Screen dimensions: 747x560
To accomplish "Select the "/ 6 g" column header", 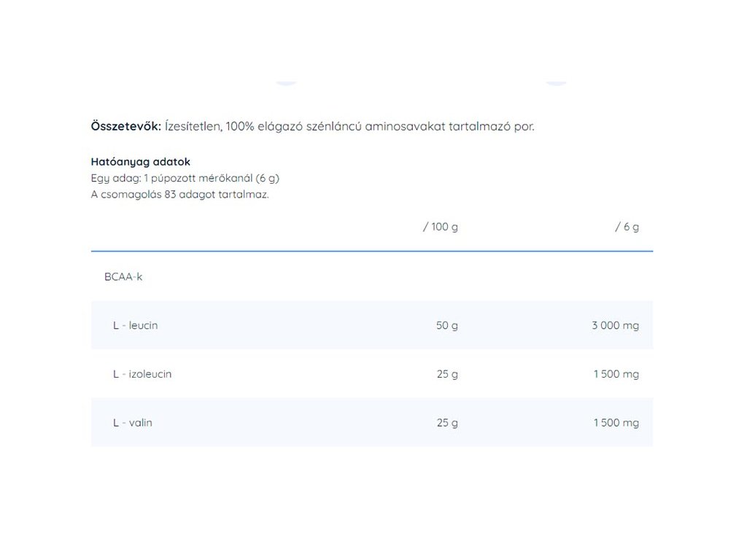I will click(627, 227).
